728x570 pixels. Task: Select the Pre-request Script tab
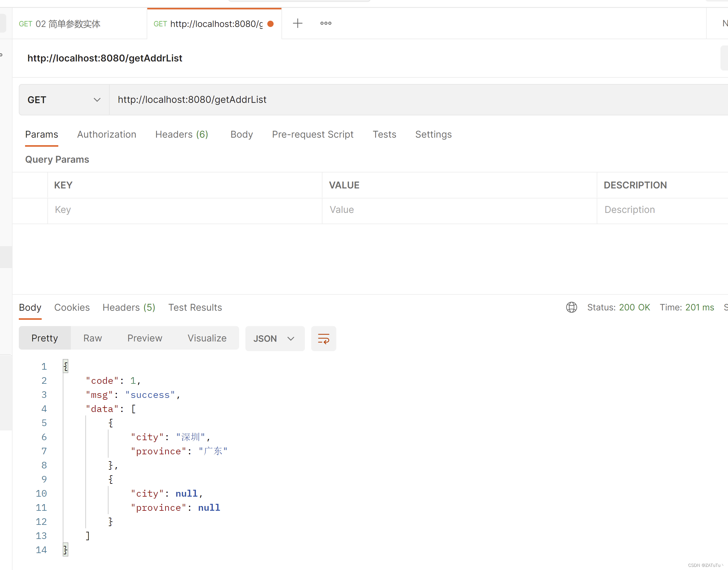click(x=312, y=134)
